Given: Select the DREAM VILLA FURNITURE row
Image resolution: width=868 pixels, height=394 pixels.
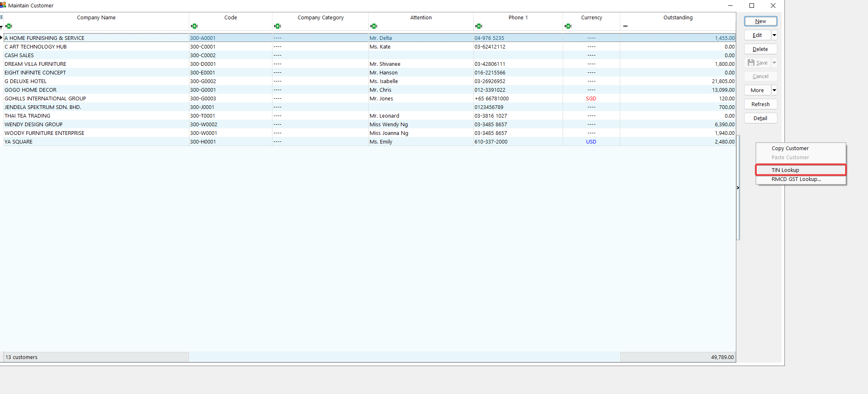Looking at the screenshot, I should point(369,64).
